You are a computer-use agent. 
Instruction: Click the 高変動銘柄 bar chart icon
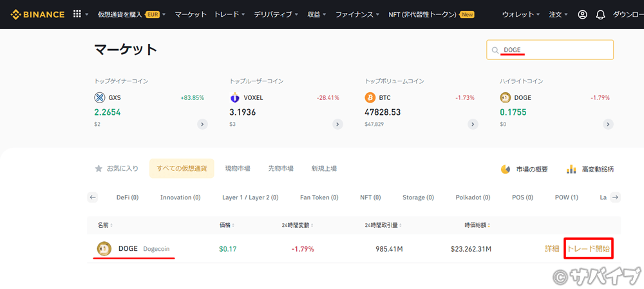tap(571, 169)
